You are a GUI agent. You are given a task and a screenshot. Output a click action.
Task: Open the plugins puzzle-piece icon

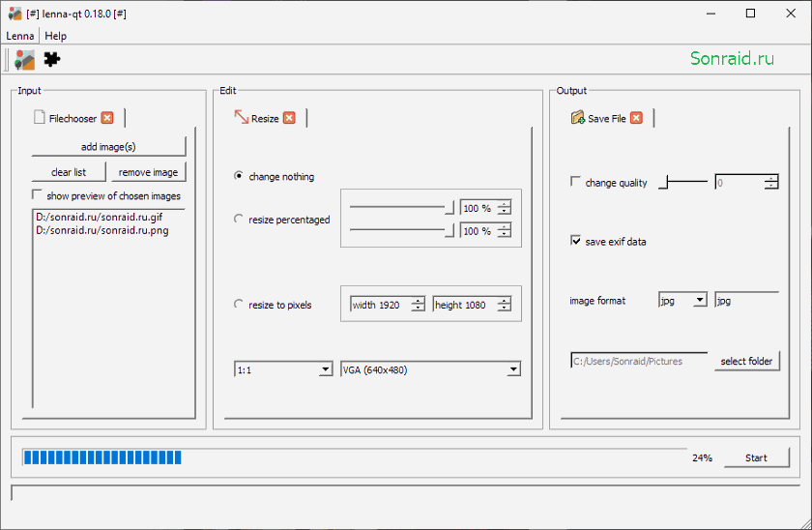coord(52,60)
